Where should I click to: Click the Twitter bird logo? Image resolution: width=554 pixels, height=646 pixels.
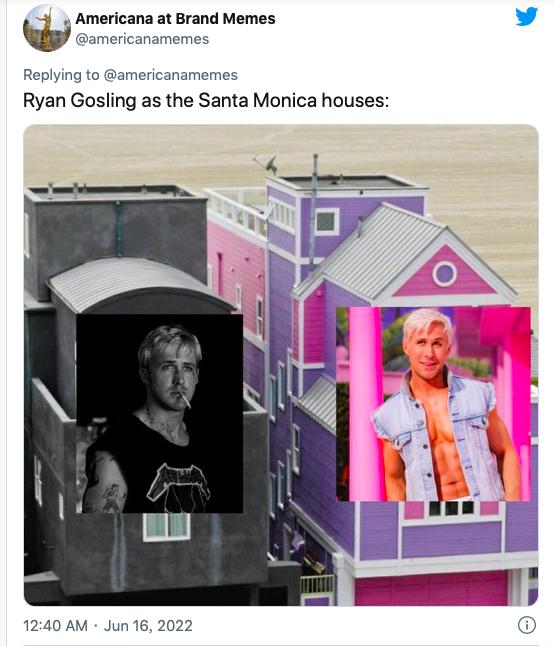(526, 16)
